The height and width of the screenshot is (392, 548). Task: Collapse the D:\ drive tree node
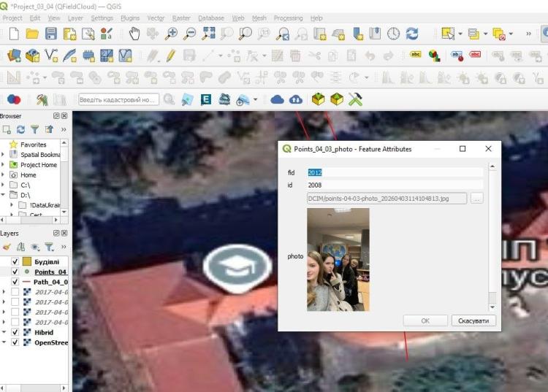tap(3, 195)
